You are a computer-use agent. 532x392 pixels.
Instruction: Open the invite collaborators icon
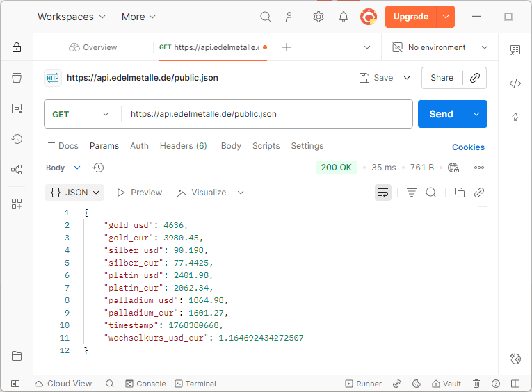coord(291,17)
